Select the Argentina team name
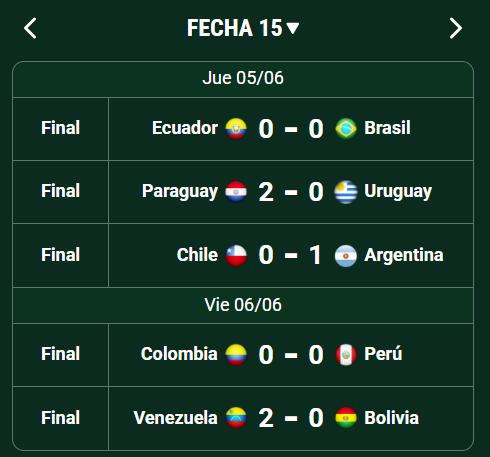The height and width of the screenshot is (457, 490). tap(404, 255)
